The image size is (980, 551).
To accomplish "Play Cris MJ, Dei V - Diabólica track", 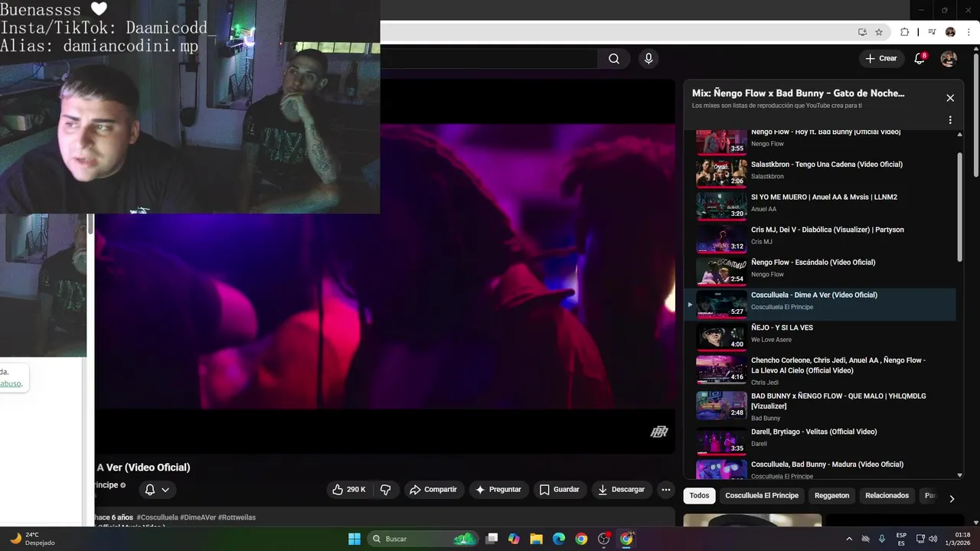I will point(819,239).
